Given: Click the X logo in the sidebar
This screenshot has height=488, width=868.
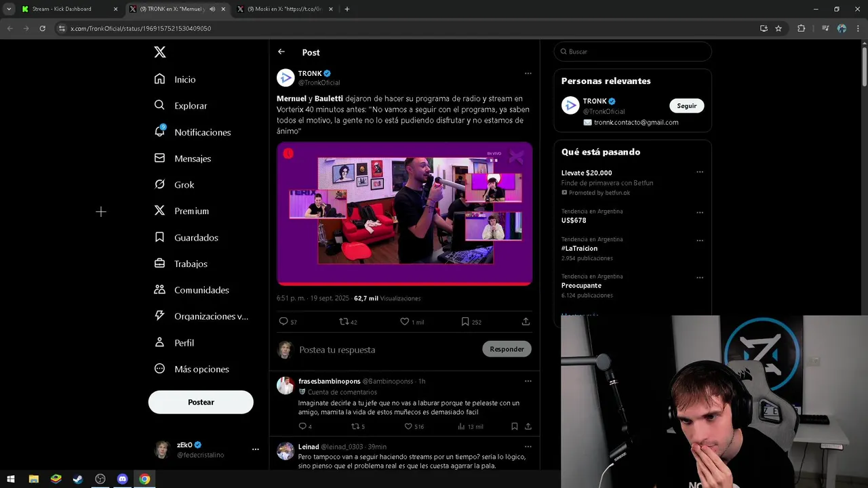Looking at the screenshot, I should click(x=159, y=52).
